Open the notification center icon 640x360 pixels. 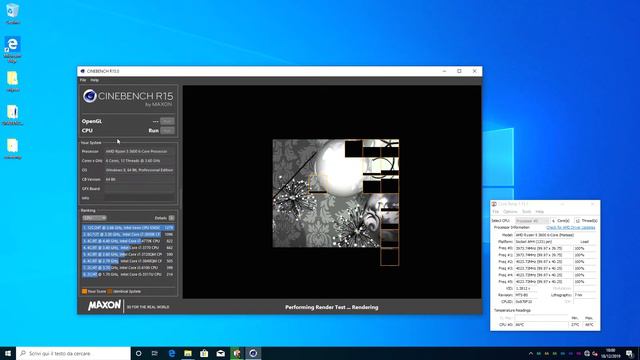click(x=630, y=353)
